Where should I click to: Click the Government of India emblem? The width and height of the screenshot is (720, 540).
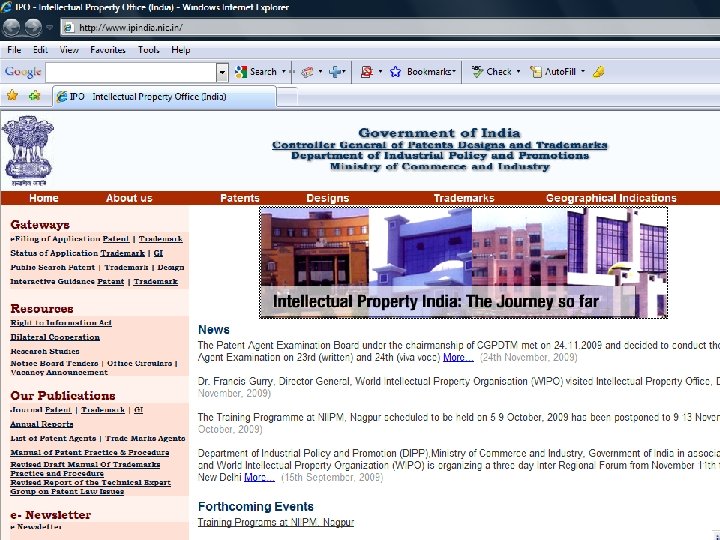28,151
